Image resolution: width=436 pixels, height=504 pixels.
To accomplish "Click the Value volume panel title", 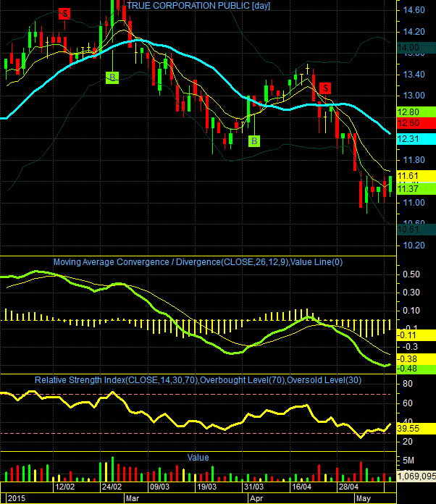I will tap(198, 457).
